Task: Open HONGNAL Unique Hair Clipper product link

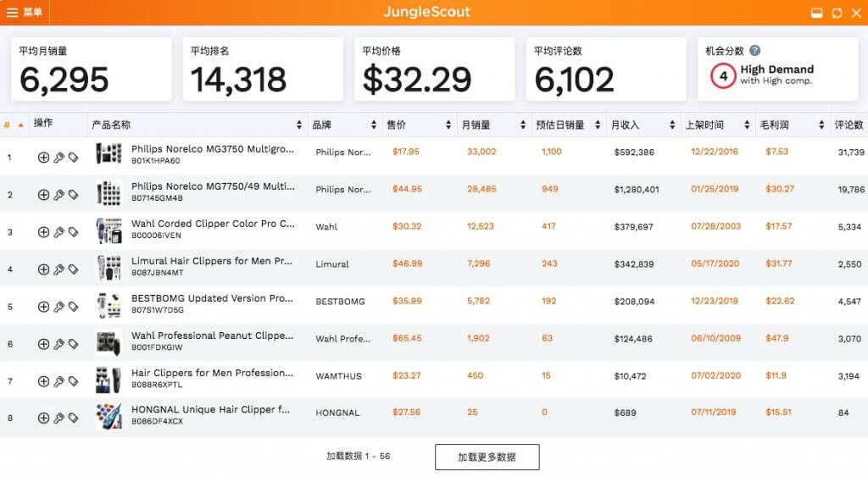Action: 210,409
